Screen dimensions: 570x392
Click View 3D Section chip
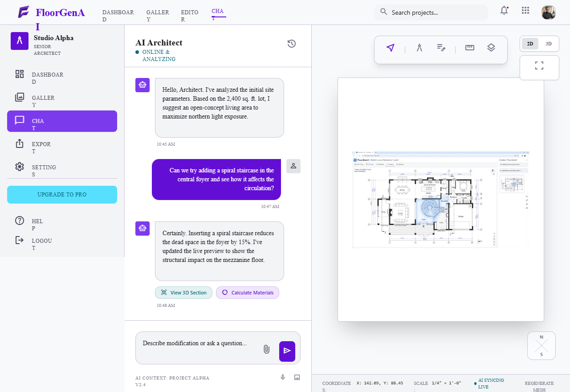coord(183,293)
